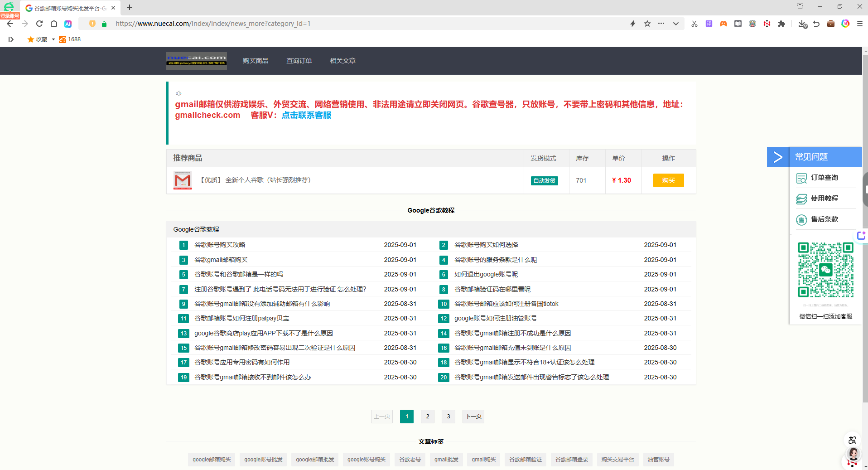Open the puzzle-piece extensions icon
This screenshot has height=470, width=868.
(781, 24)
